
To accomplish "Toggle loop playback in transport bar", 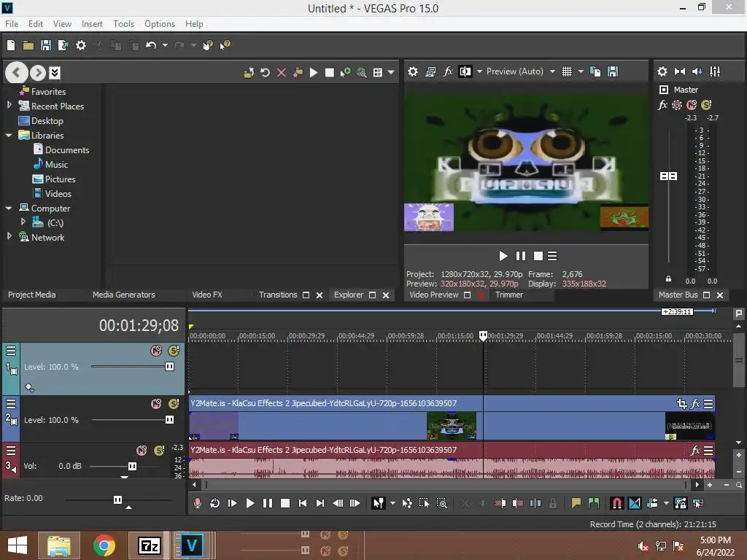I will [x=215, y=503].
